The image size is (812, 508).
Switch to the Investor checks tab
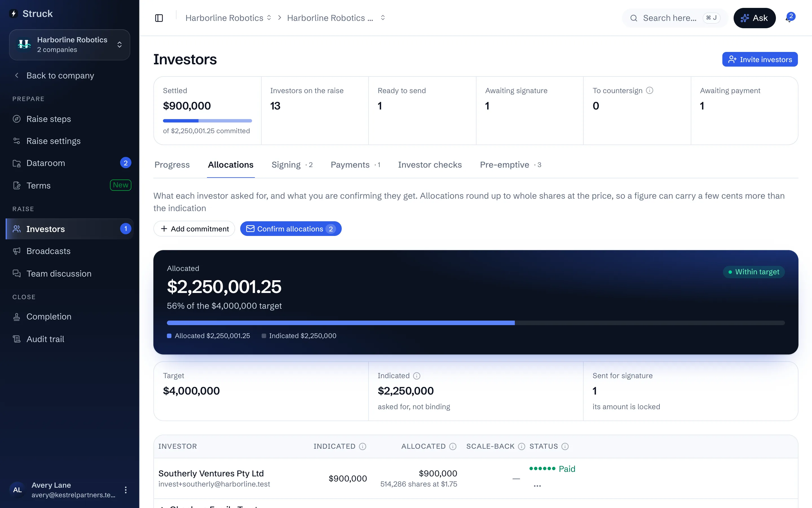[430, 165]
